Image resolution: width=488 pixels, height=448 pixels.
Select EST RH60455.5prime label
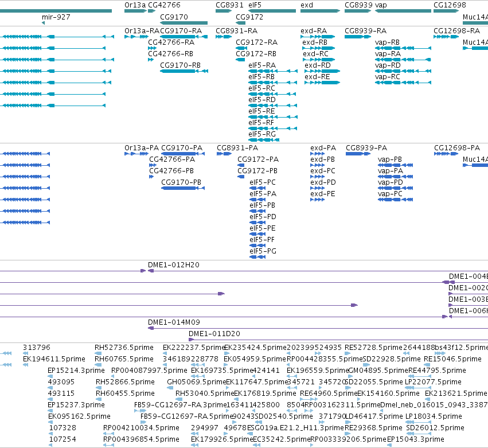pos(125,394)
